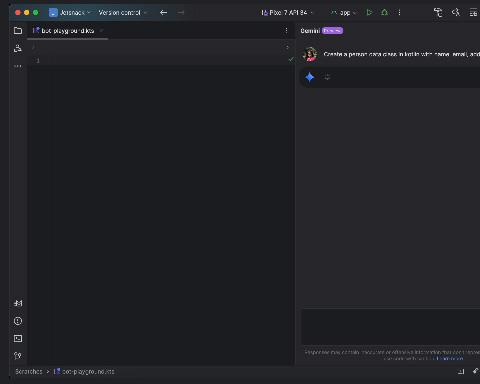This screenshot has height=384, width=480.
Task: Click the Scratches breadcrumb
Action: coord(29,371)
